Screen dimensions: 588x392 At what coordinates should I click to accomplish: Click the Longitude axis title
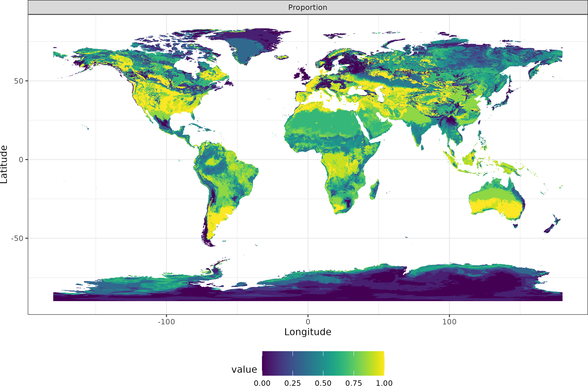(308, 332)
